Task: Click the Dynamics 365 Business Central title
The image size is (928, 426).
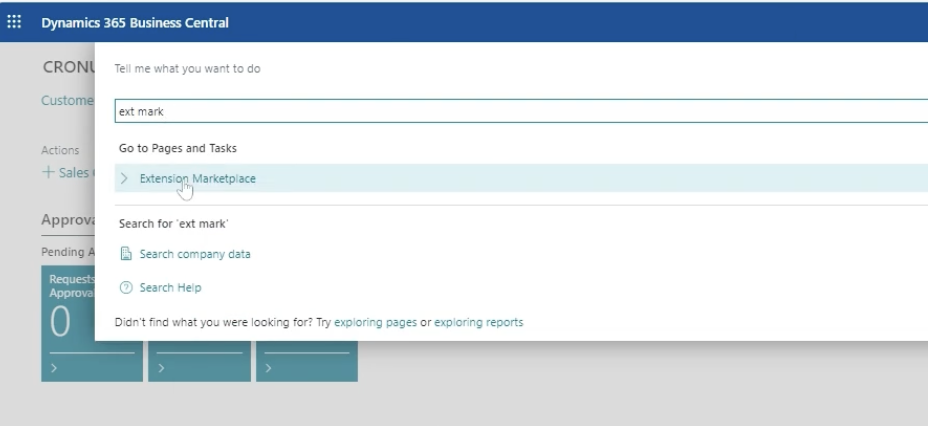Action: click(135, 23)
